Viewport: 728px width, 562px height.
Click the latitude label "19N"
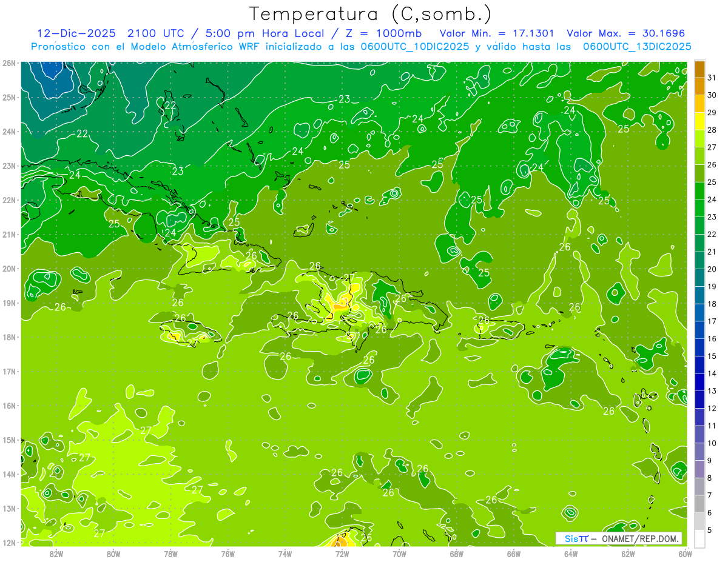[x=8, y=303]
